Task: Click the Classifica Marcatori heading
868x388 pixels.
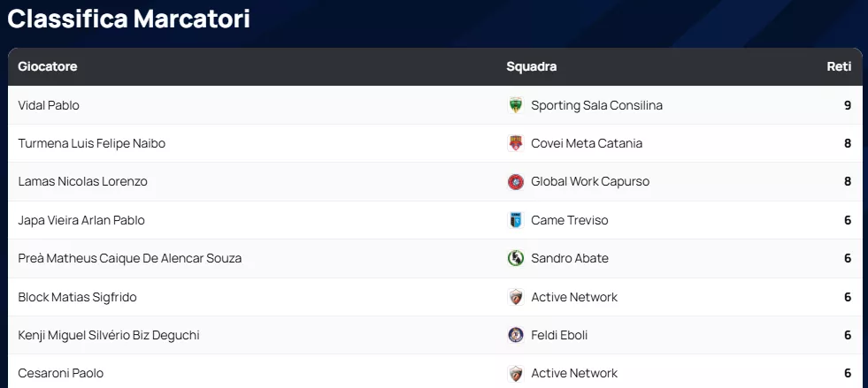Action: 128,19
